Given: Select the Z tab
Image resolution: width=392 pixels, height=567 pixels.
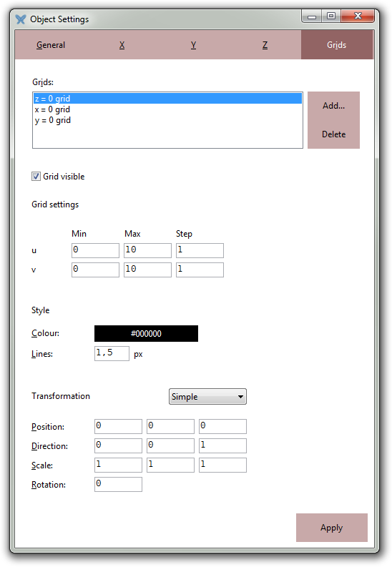Looking at the screenshot, I should click(265, 45).
